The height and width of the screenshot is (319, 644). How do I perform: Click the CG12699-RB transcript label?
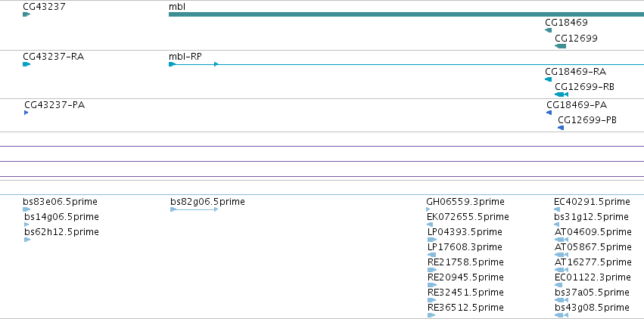pyautogui.click(x=584, y=87)
